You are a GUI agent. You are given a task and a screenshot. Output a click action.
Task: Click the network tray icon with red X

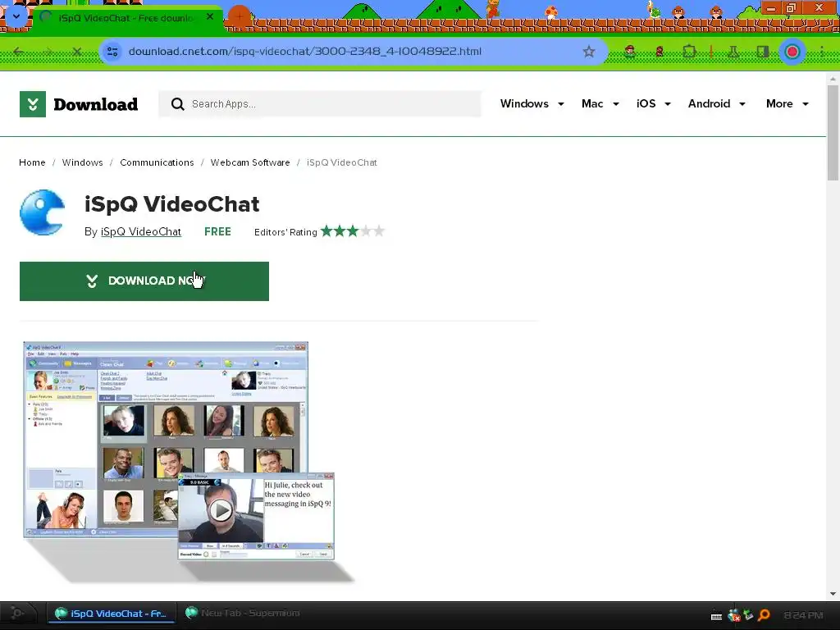[734, 615]
